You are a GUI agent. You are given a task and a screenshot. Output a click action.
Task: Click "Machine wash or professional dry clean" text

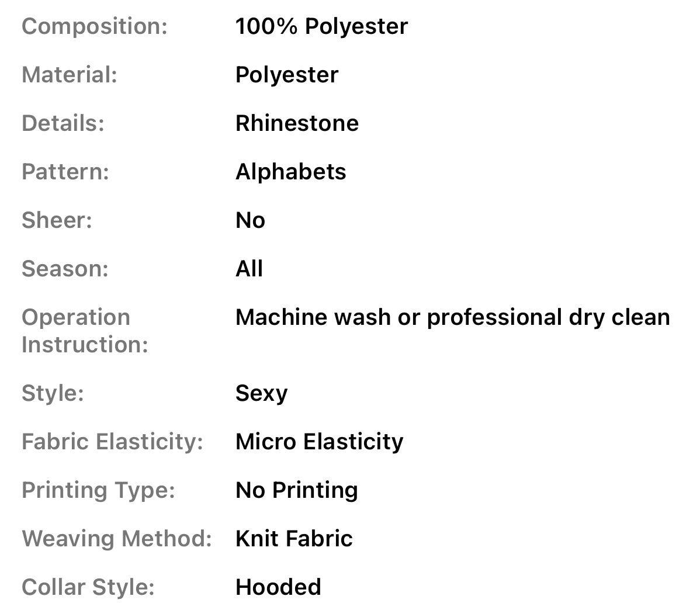click(x=452, y=317)
